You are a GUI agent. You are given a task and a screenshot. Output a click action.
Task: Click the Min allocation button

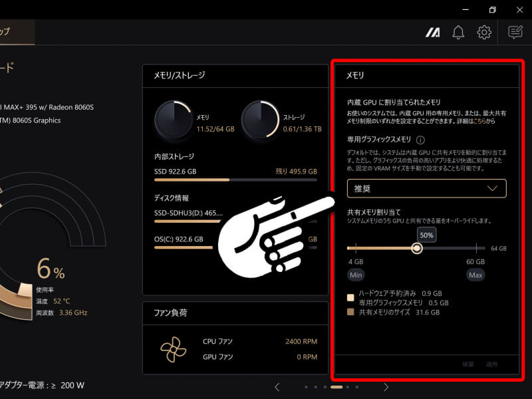click(356, 275)
